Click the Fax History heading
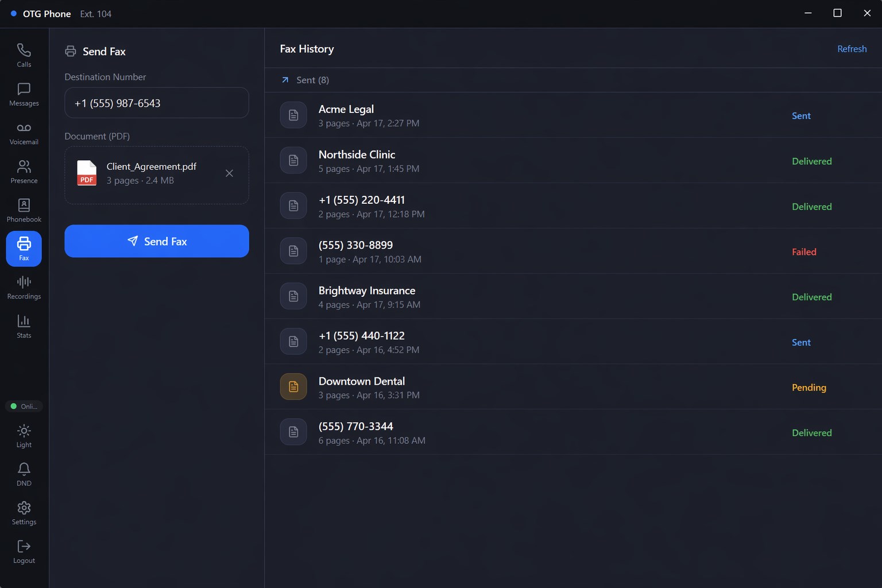Screen dimensions: 882x588 [307, 49]
